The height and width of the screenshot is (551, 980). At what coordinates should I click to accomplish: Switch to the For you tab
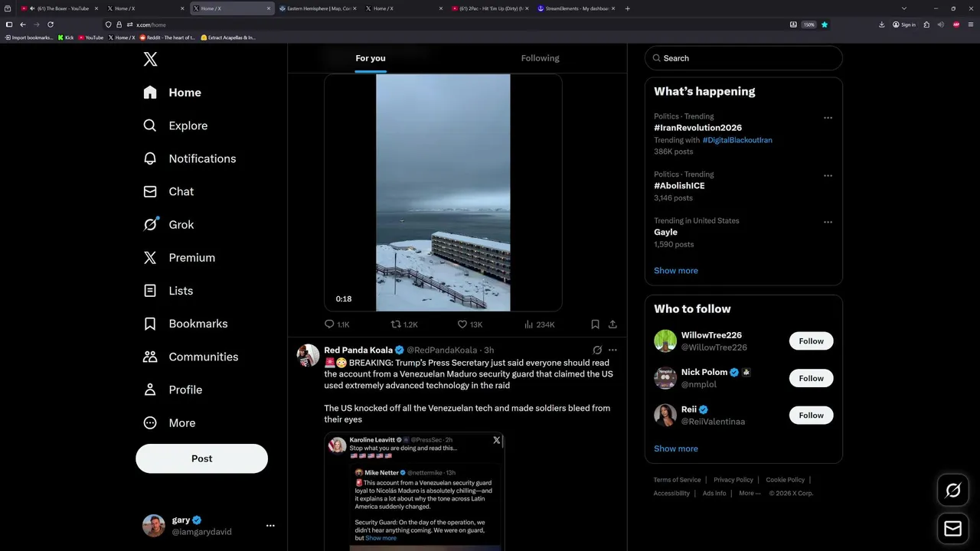tap(371, 58)
